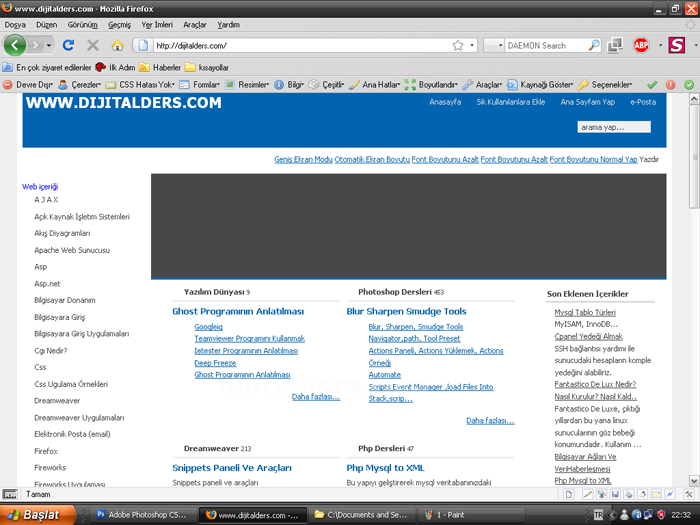
Task: Switch to Adobe Photoshop in the taskbar
Action: pos(141,515)
